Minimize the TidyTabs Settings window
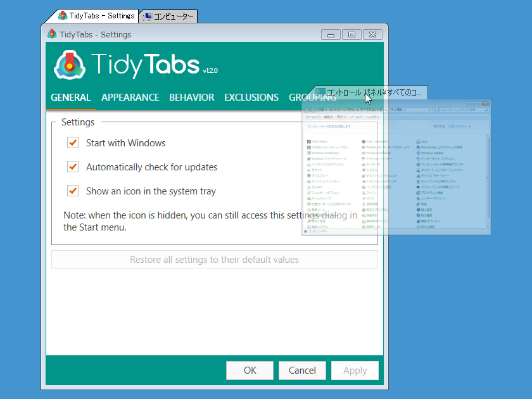Image resolution: width=532 pixels, height=399 pixels. tap(331, 35)
